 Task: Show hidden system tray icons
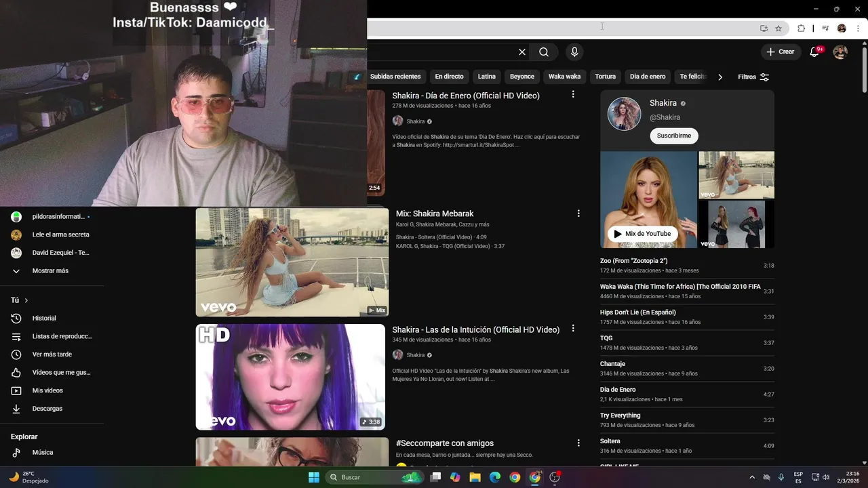(751, 477)
